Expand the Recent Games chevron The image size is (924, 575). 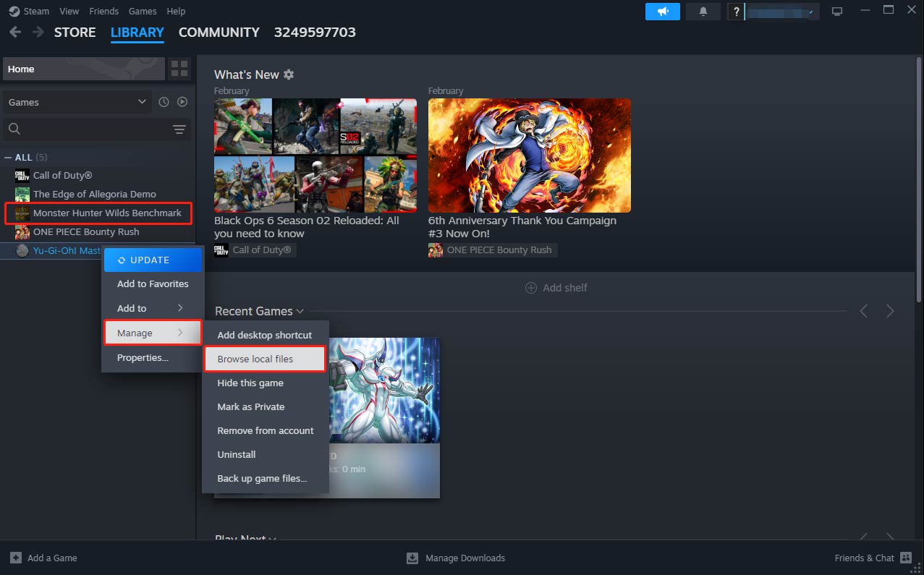[x=300, y=311]
